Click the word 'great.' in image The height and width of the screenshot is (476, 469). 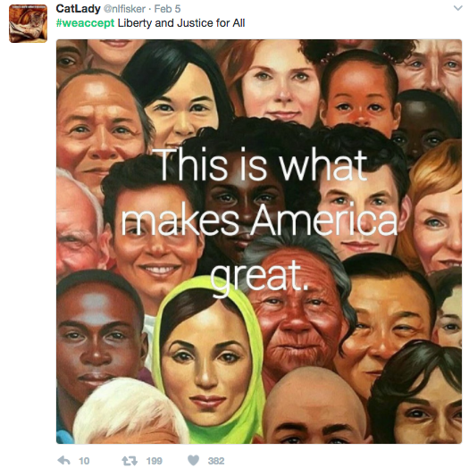[258, 276]
